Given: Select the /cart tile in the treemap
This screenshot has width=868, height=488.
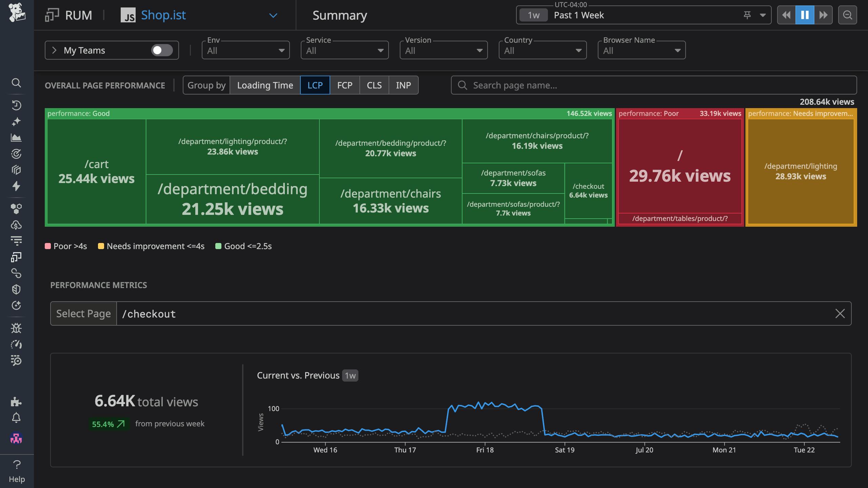Looking at the screenshot, I should (x=96, y=171).
